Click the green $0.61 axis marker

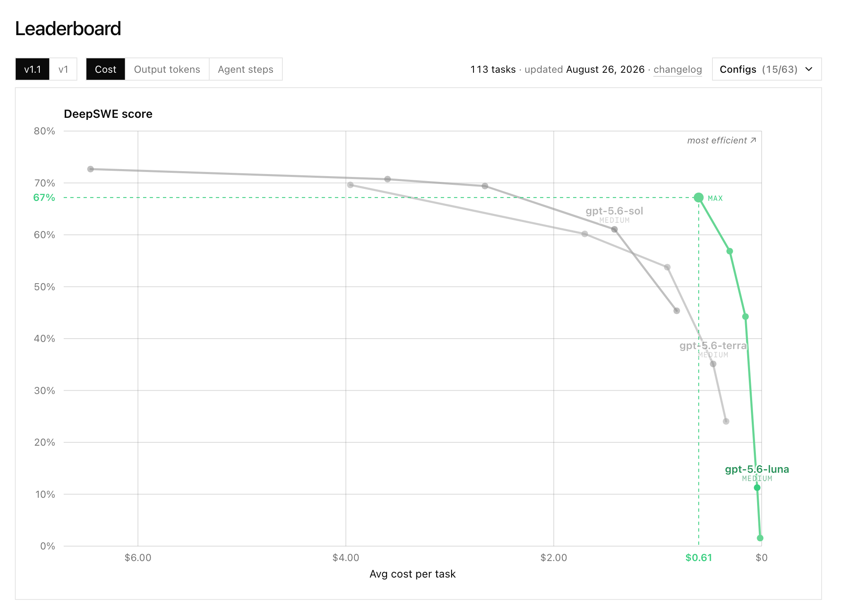point(699,558)
